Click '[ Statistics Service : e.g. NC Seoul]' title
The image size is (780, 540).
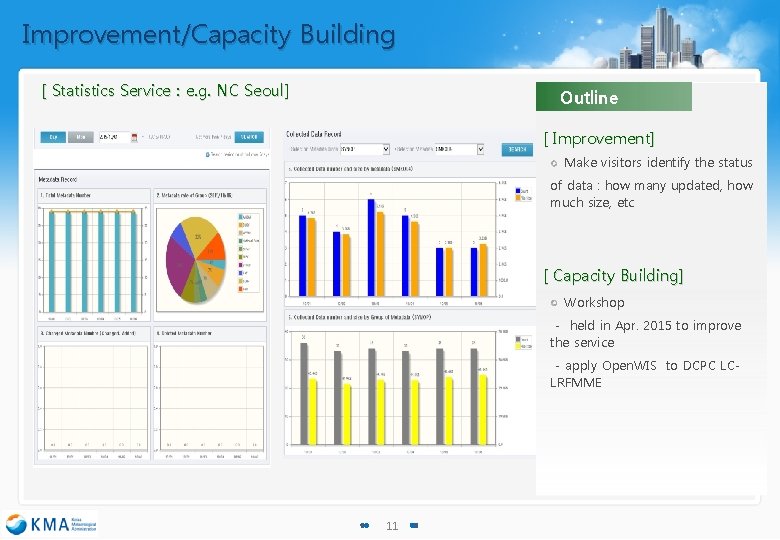pyautogui.click(x=165, y=90)
